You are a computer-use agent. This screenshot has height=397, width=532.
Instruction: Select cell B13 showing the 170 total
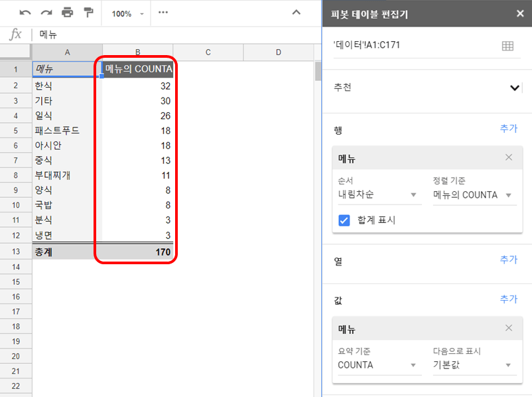tap(137, 252)
